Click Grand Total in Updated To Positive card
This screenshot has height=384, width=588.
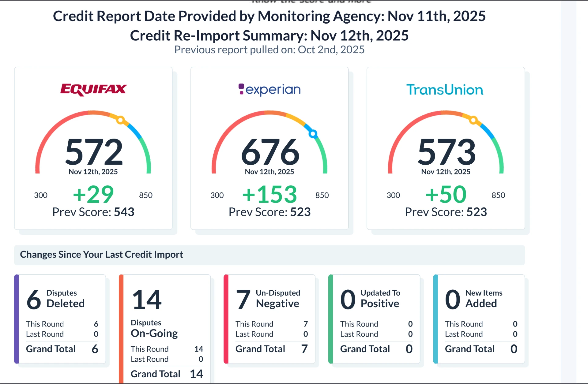coord(376,349)
